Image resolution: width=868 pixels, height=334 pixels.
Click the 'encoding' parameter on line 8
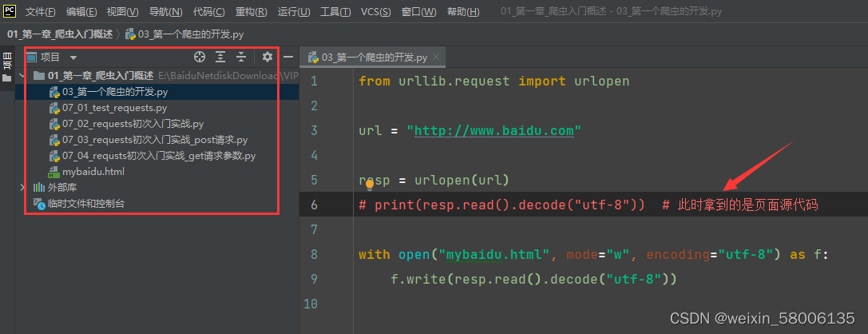pyautogui.click(x=678, y=254)
